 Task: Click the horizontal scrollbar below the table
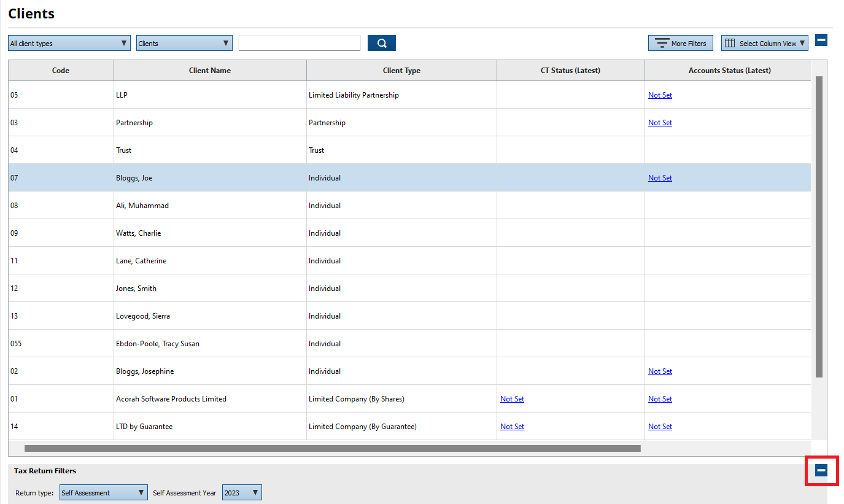[332, 448]
